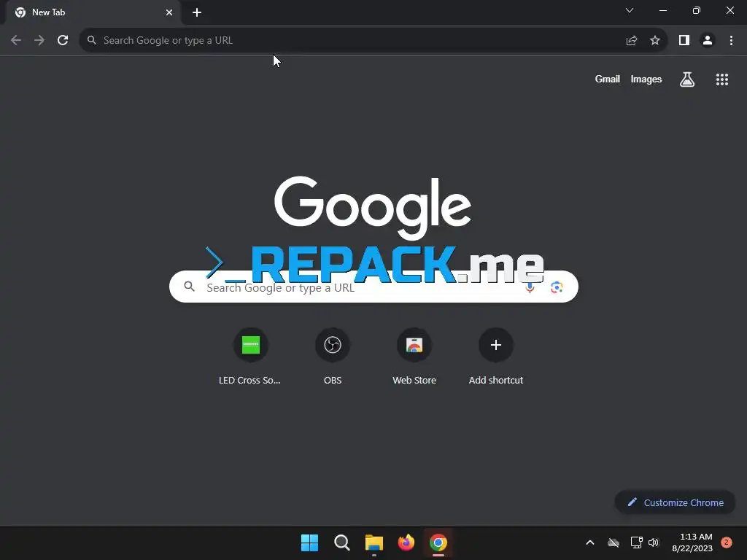This screenshot has height=560, width=747.
Task: Click the Google logo
Action: click(373, 208)
